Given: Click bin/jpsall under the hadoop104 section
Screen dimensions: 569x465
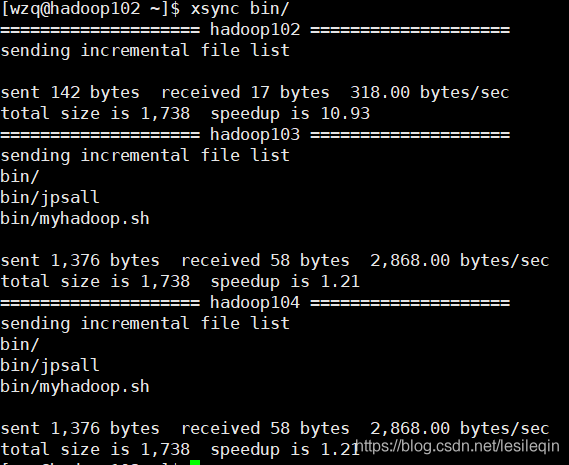Looking at the screenshot, I should (50, 366).
